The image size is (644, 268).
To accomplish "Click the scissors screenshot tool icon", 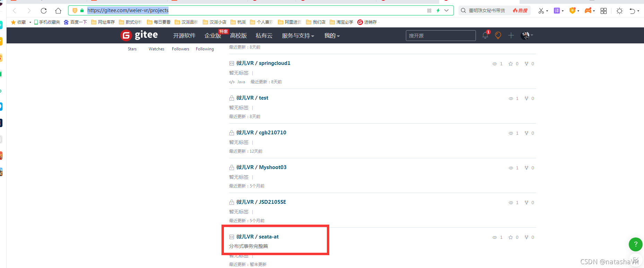I will 541,11.
